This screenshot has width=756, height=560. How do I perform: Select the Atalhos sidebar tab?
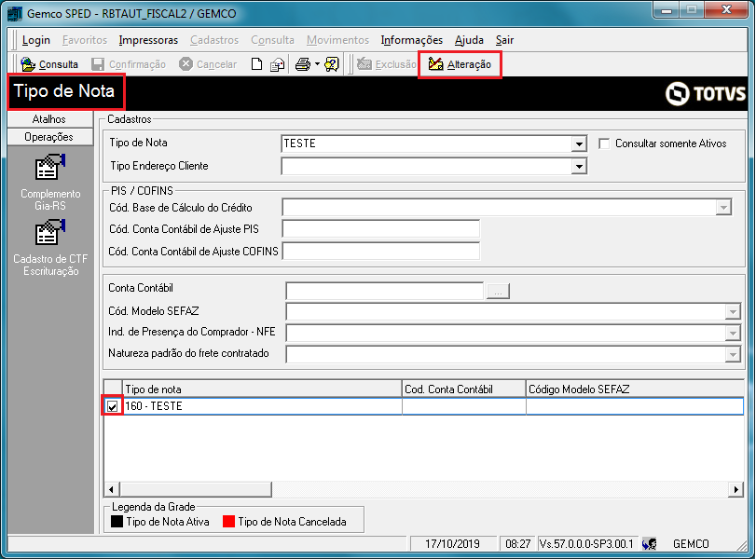[50, 119]
